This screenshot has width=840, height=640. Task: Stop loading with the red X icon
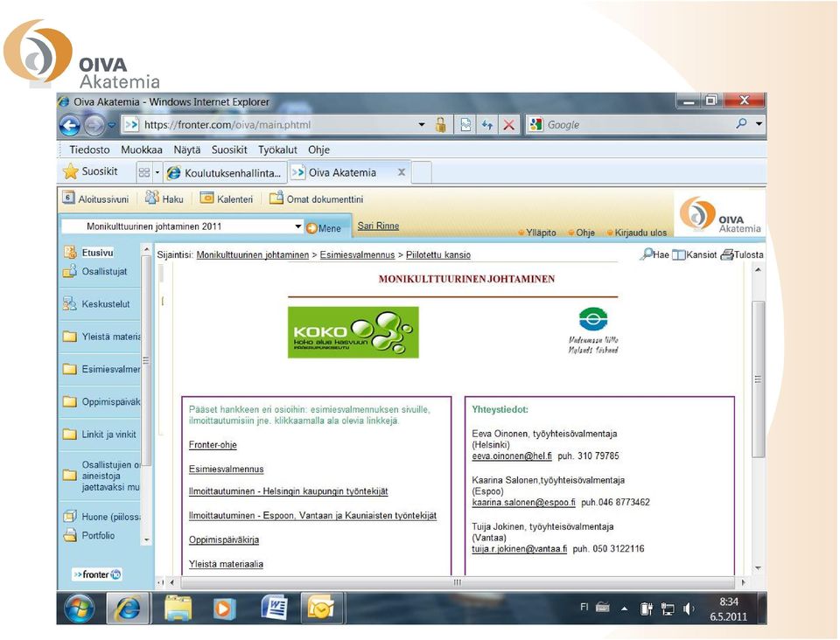click(508, 125)
